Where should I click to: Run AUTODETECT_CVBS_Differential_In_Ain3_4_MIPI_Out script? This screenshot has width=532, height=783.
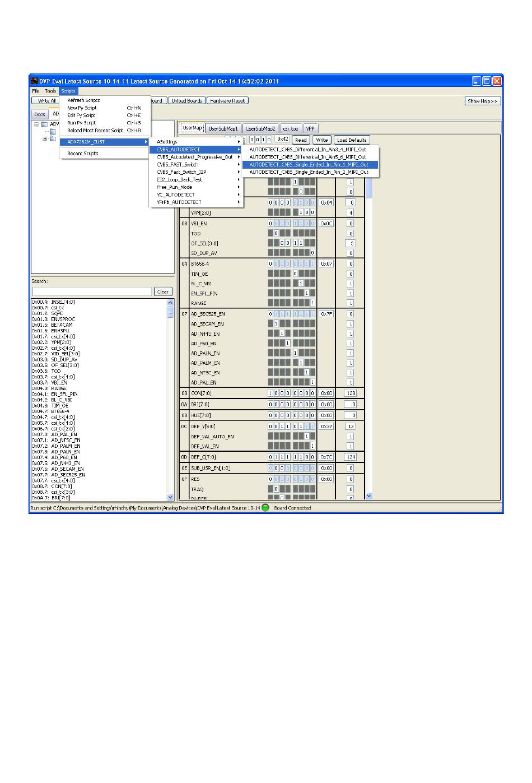(311, 150)
